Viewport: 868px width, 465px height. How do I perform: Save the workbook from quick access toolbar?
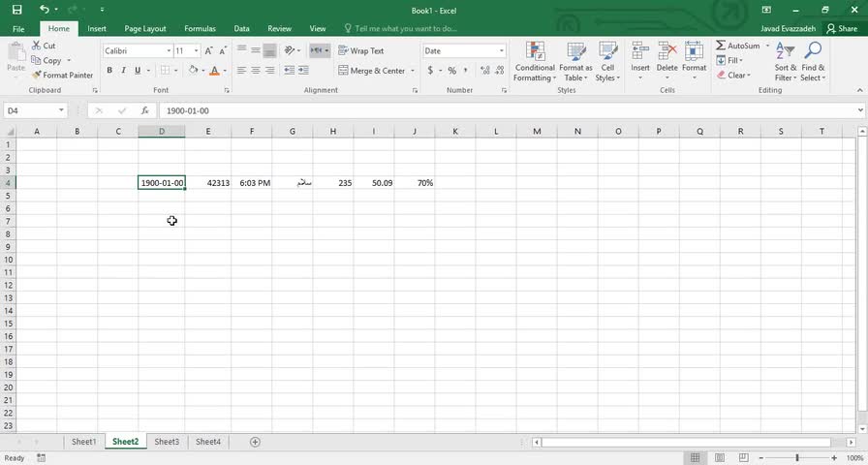coord(16,10)
